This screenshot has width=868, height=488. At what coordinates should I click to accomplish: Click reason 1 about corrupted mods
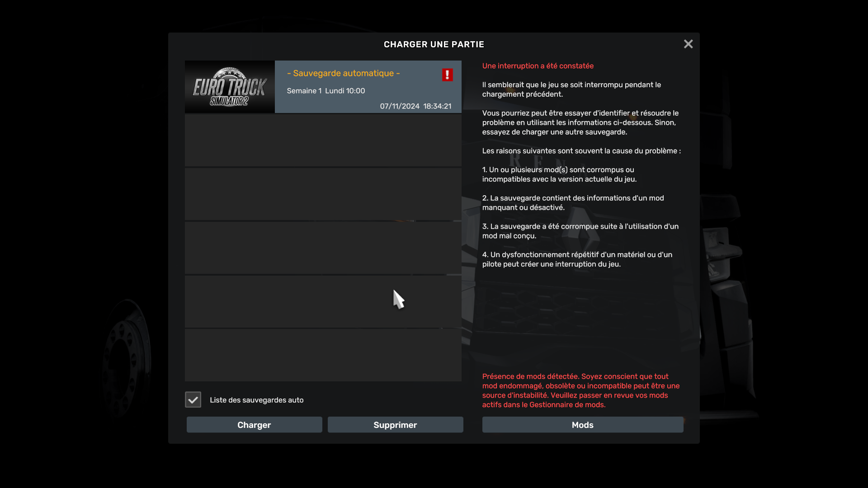559,174
